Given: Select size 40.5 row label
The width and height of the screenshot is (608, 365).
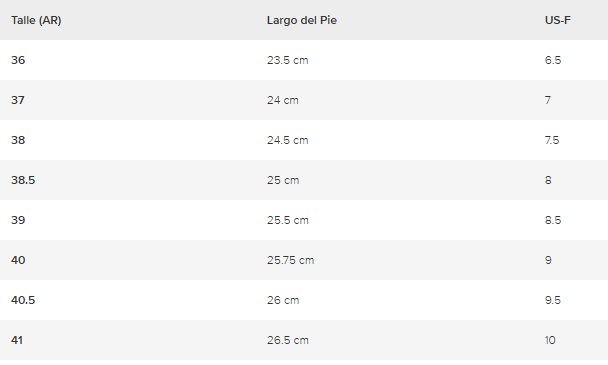Looking at the screenshot, I should tap(23, 300).
